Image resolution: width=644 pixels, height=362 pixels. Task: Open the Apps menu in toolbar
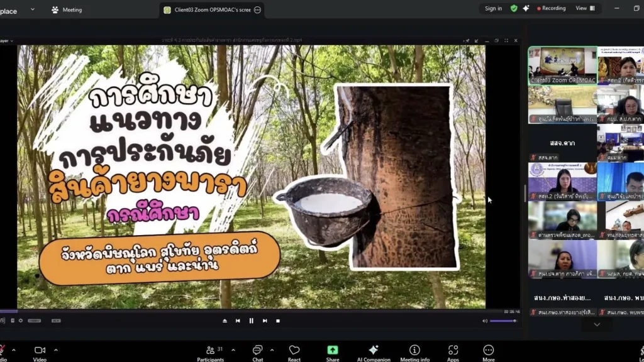(453, 352)
